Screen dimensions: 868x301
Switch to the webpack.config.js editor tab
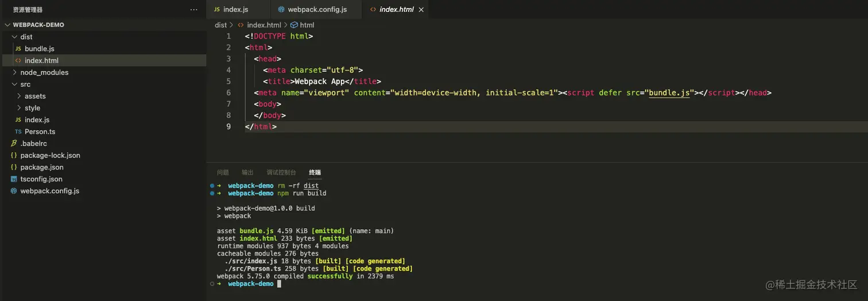316,9
